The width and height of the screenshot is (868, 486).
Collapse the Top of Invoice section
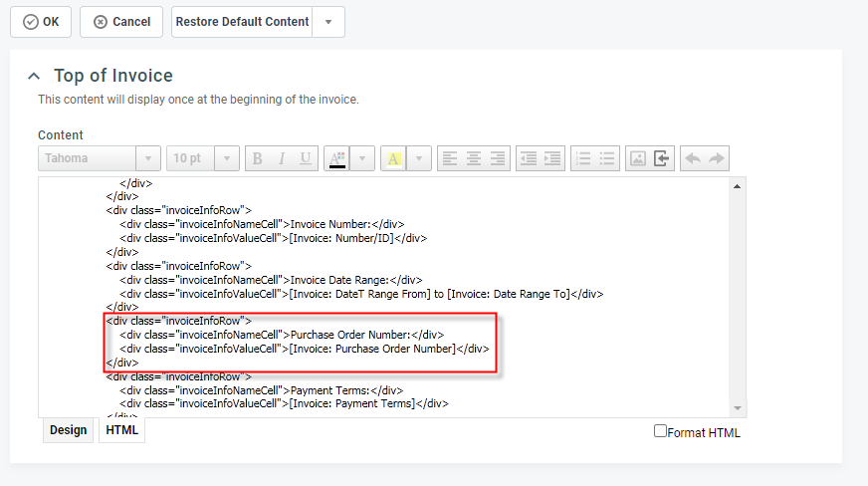click(x=35, y=76)
